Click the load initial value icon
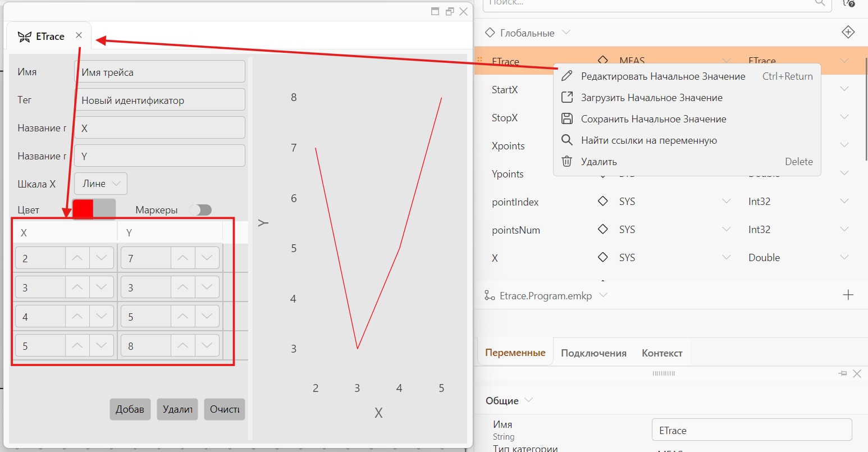868x452 pixels. (567, 97)
